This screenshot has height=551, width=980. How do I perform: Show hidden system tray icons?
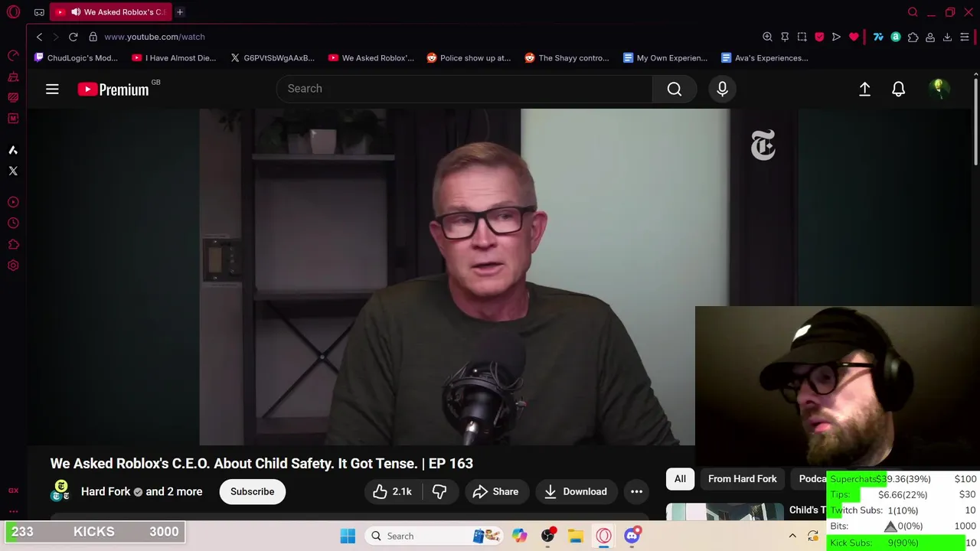click(x=792, y=536)
